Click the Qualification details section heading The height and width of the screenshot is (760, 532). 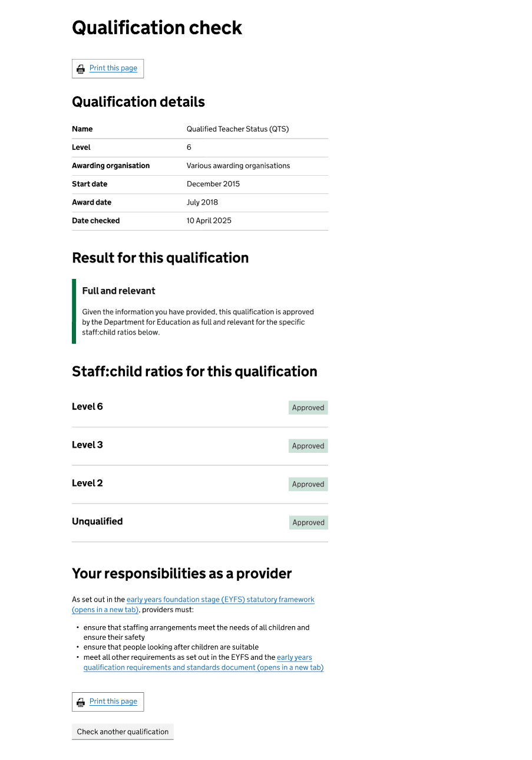tap(138, 101)
